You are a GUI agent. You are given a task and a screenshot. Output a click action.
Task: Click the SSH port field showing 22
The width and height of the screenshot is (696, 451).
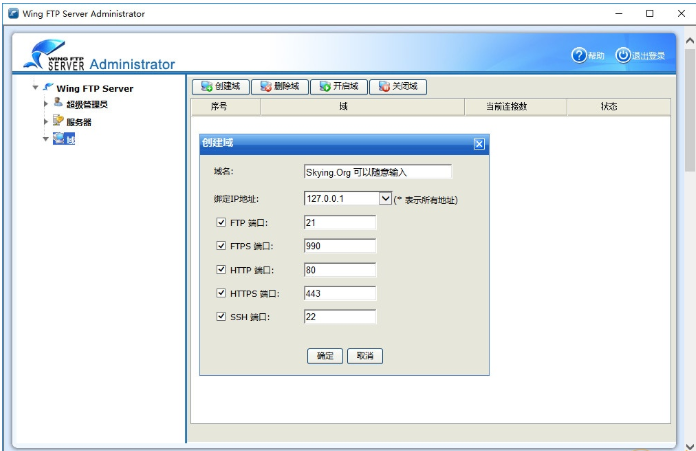[340, 317]
